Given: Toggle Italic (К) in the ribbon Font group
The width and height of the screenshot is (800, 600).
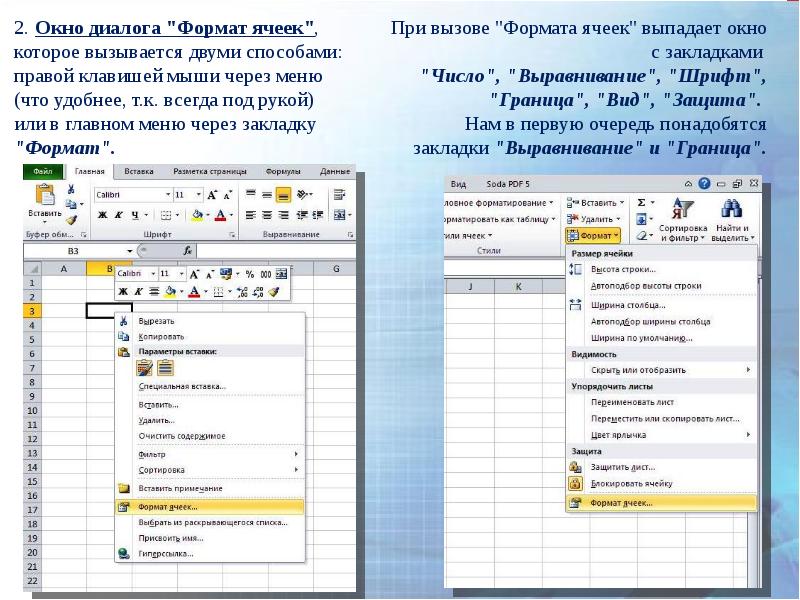Looking at the screenshot, I should [118, 214].
